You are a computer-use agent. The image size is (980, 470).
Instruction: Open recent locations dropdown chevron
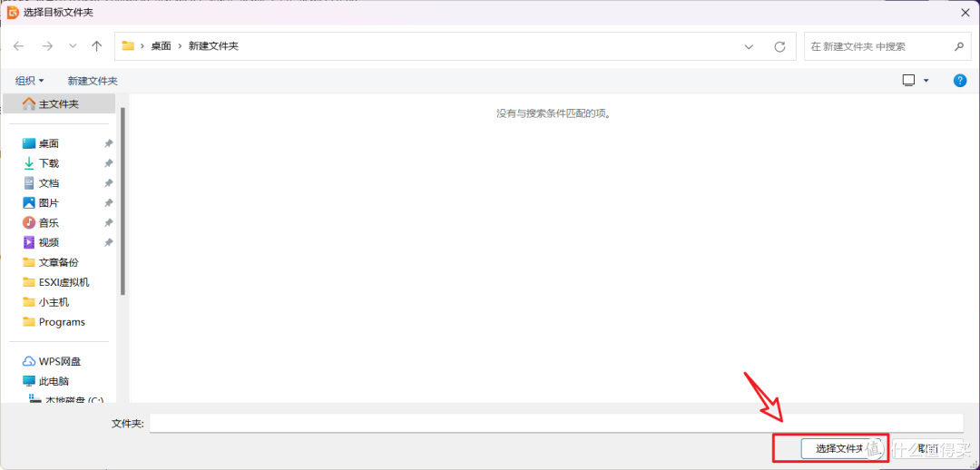pos(73,46)
